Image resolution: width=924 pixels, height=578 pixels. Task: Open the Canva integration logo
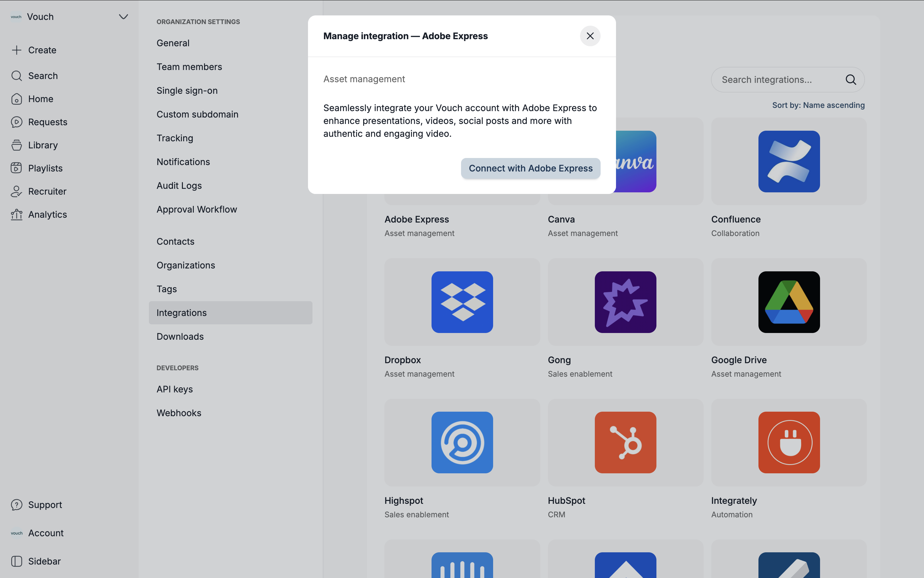pyautogui.click(x=636, y=161)
